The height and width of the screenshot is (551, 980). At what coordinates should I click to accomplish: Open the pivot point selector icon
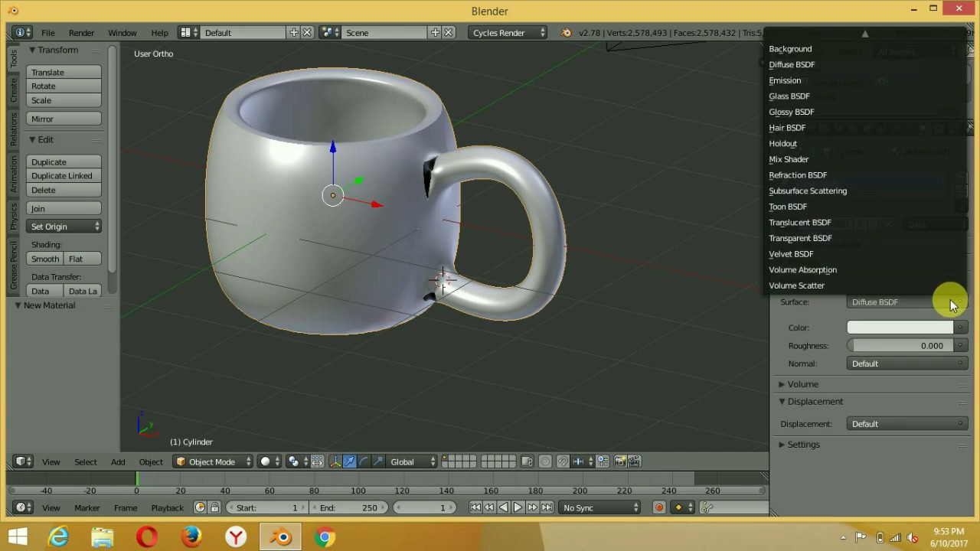297,461
